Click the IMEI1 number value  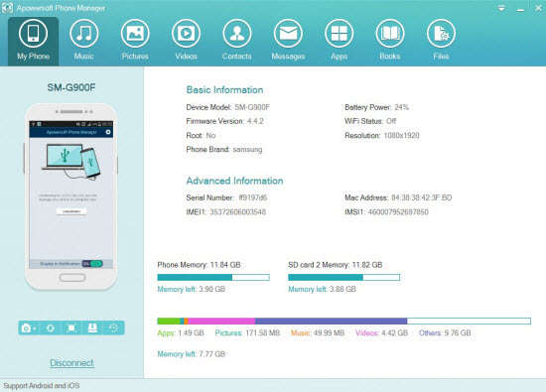click(x=237, y=212)
